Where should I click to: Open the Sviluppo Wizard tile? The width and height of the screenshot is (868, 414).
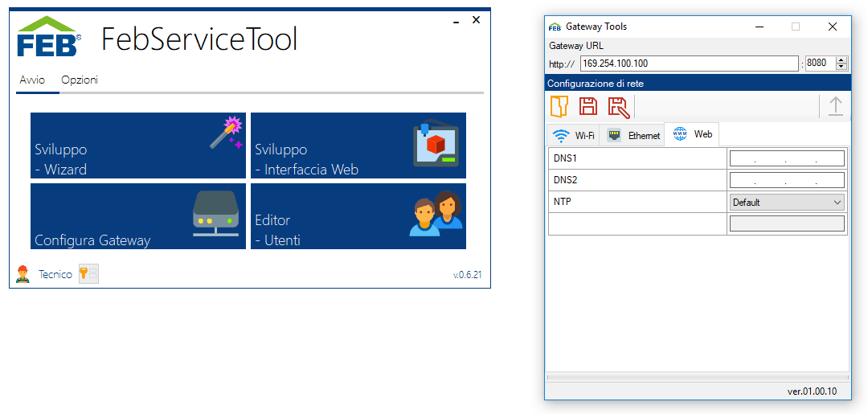[x=138, y=146]
